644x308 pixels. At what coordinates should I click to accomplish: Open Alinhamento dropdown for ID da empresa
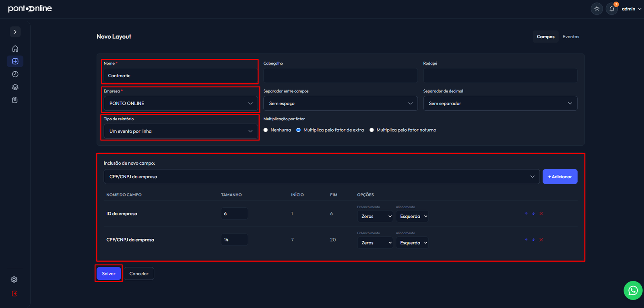click(412, 216)
